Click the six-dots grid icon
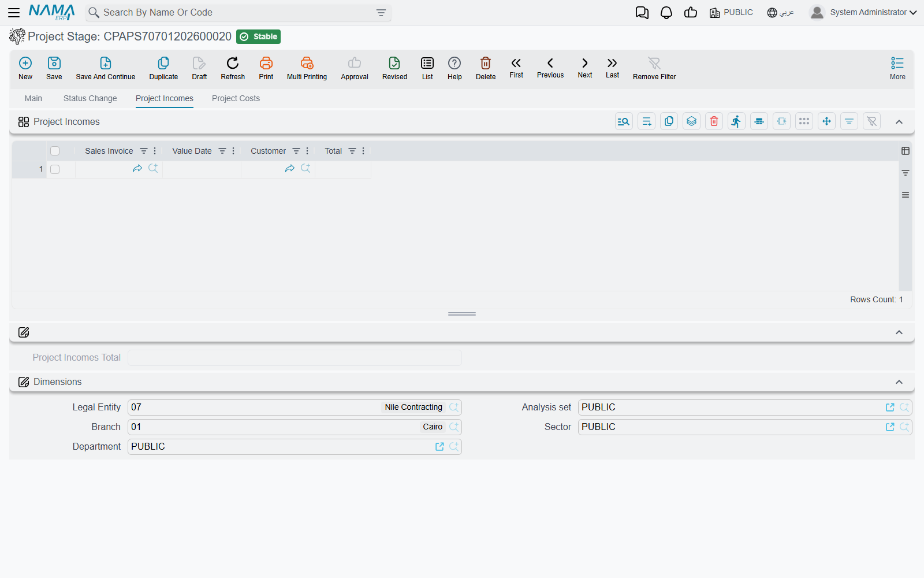The width and height of the screenshot is (924, 578). [804, 121]
